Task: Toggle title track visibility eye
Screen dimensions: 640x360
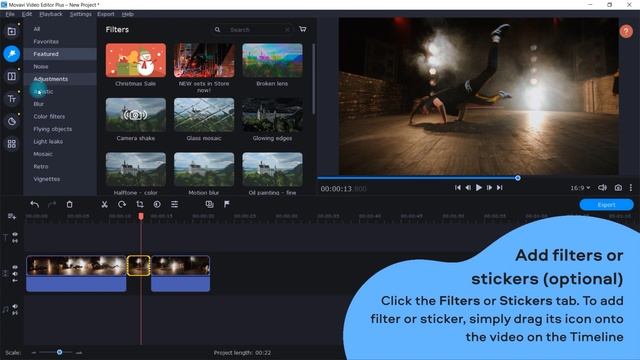Action: pos(15,235)
